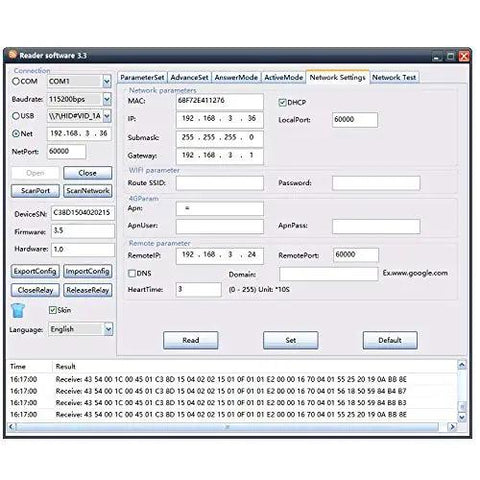Click the ApnUser field
The image size is (480, 480).
point(220,226)
